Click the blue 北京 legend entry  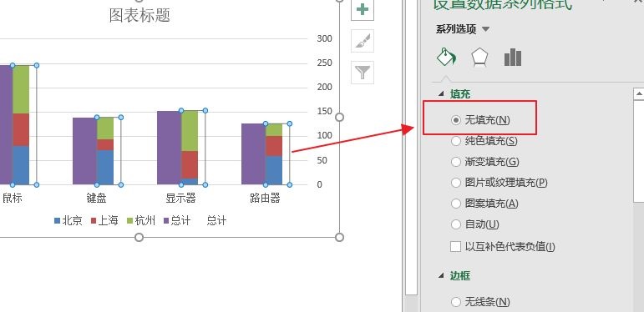68,221
